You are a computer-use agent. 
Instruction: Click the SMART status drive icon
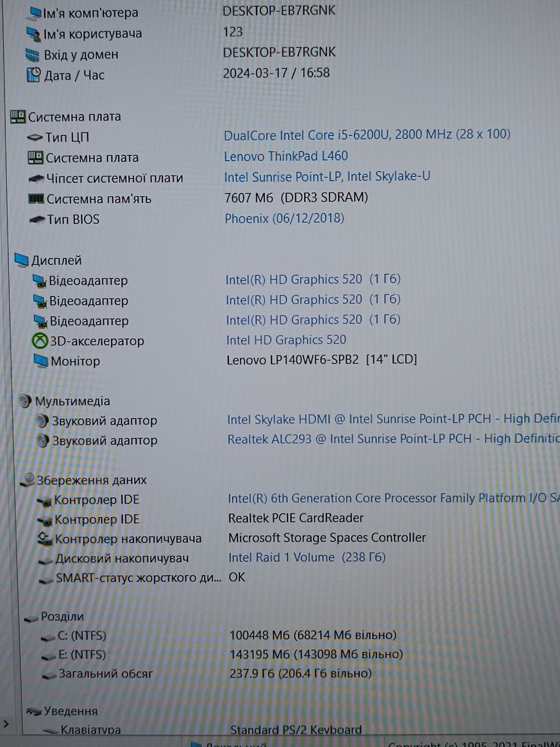pos(47,580)
